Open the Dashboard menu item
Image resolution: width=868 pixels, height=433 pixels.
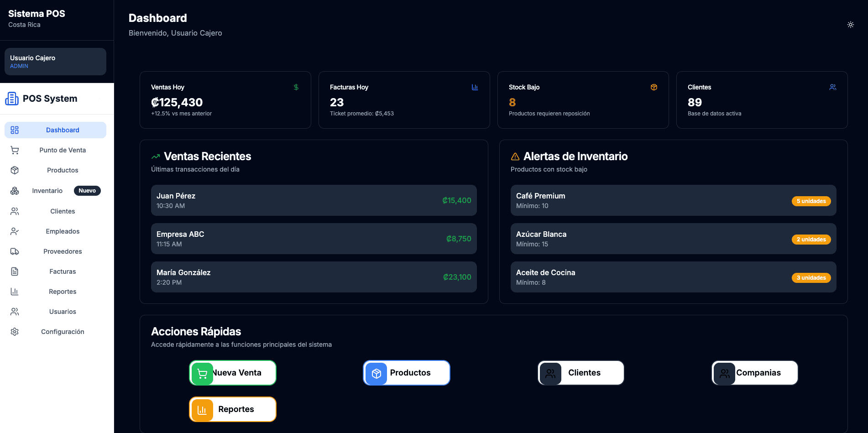[55, 130]
